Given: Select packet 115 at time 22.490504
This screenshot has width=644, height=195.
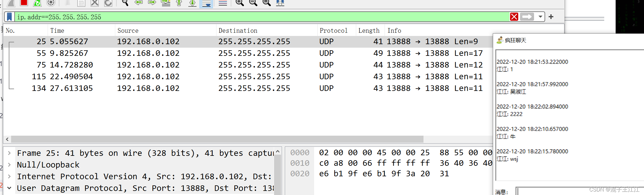Looking at the screenshot, I should [x=248, y=77].
